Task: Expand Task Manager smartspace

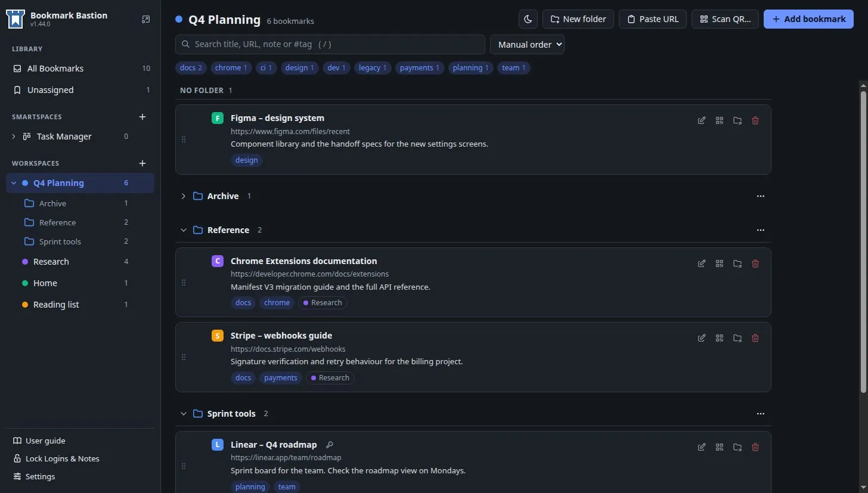Action: tap(14, 137)
